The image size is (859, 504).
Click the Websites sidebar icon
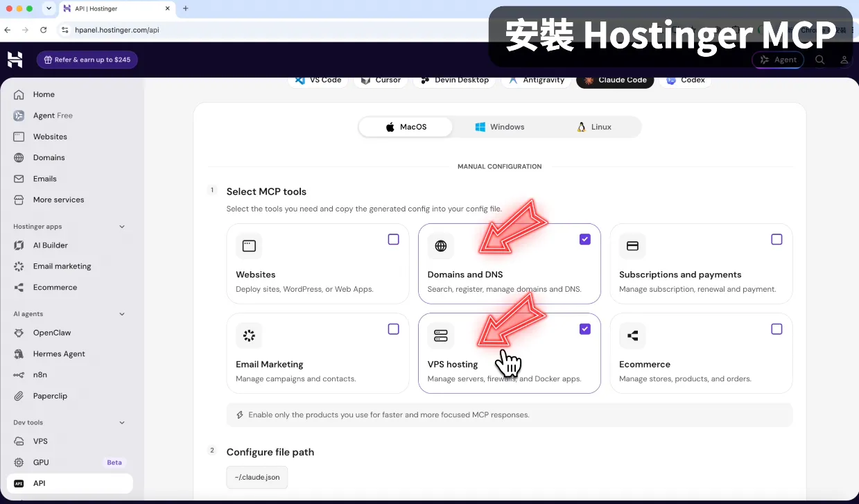tap(19, 137)
